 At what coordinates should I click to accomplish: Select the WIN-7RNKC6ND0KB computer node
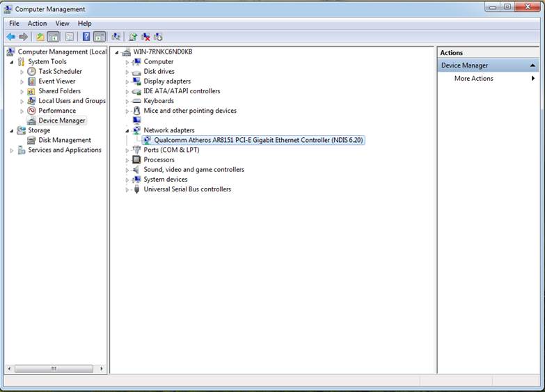[163, 52]
